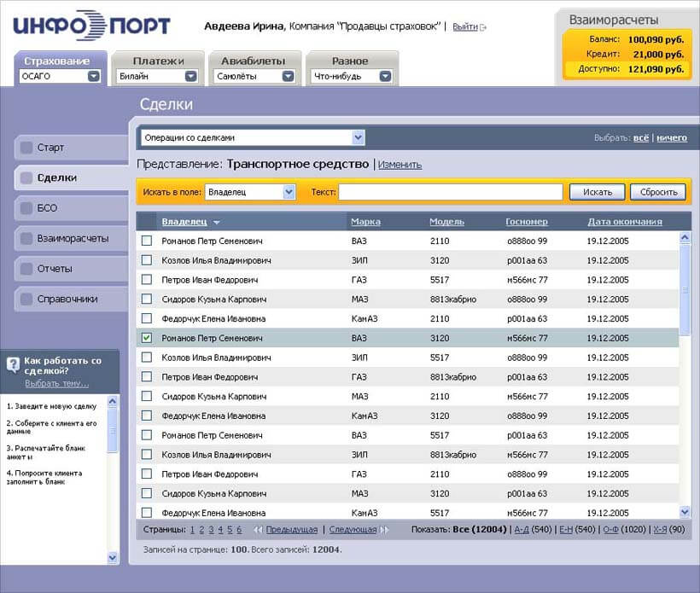Click into the Текст search input field
This screenshot has width=700, height=593.
point(451,193)
